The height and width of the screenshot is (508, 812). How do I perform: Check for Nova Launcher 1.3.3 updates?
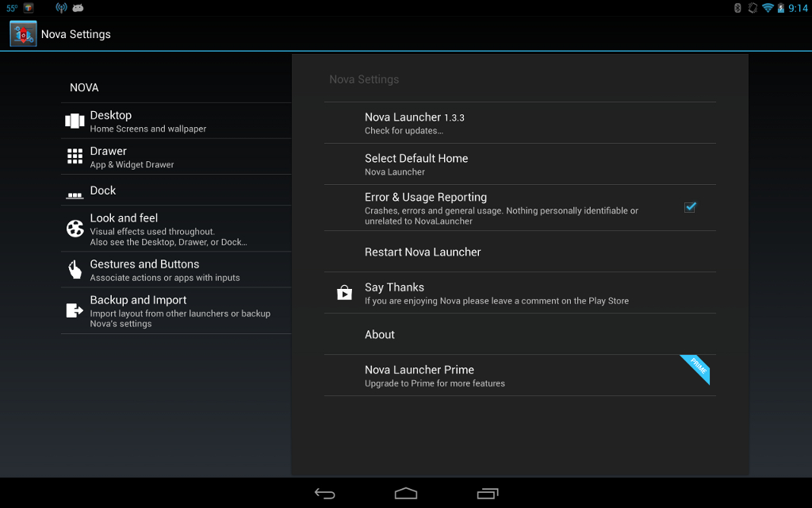pos(520,123)
